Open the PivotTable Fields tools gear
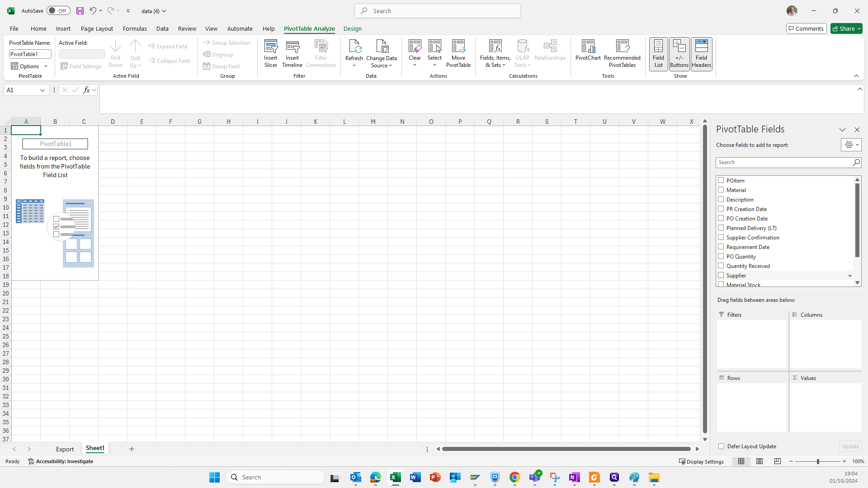 [x=851, y=145]
